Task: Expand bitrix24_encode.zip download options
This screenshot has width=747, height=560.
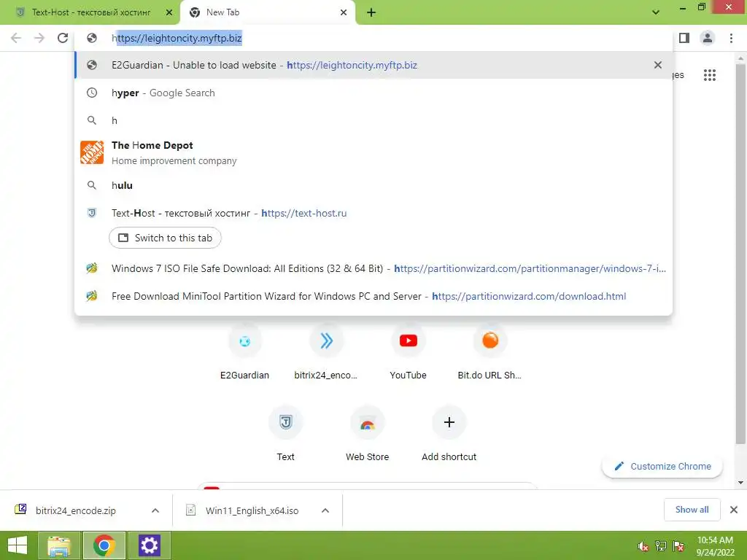Action: click(x=155, y=510)
